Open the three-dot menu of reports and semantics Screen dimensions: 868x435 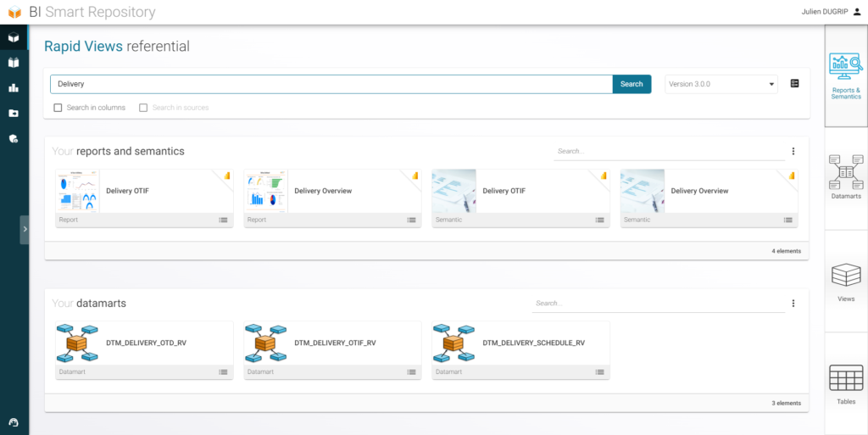pos(793,151)
